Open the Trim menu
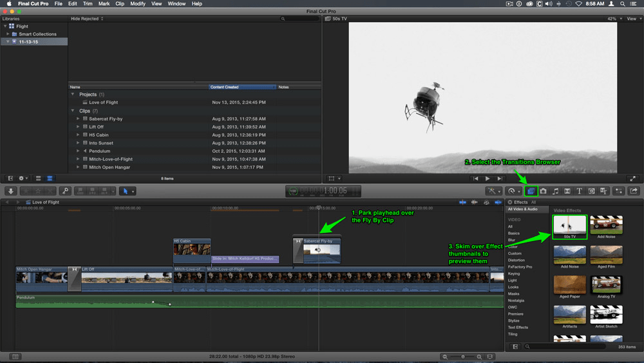This screenshot has height=363, width=644. [88, 4]
